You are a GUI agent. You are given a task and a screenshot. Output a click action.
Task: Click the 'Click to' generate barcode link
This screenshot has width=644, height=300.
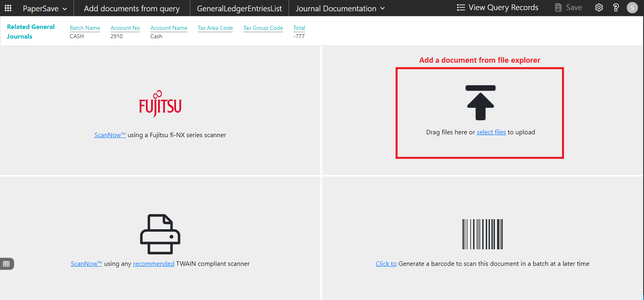pos(386,264)
